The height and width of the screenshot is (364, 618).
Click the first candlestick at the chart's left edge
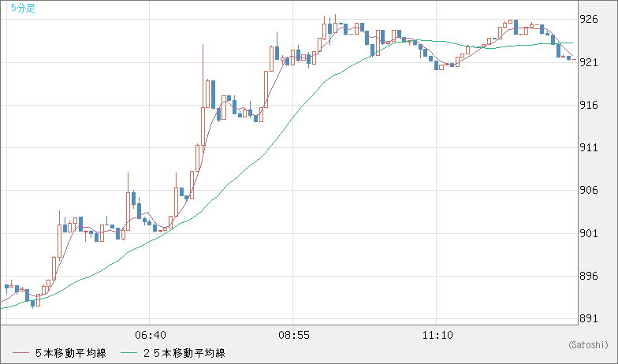point(6,286)
